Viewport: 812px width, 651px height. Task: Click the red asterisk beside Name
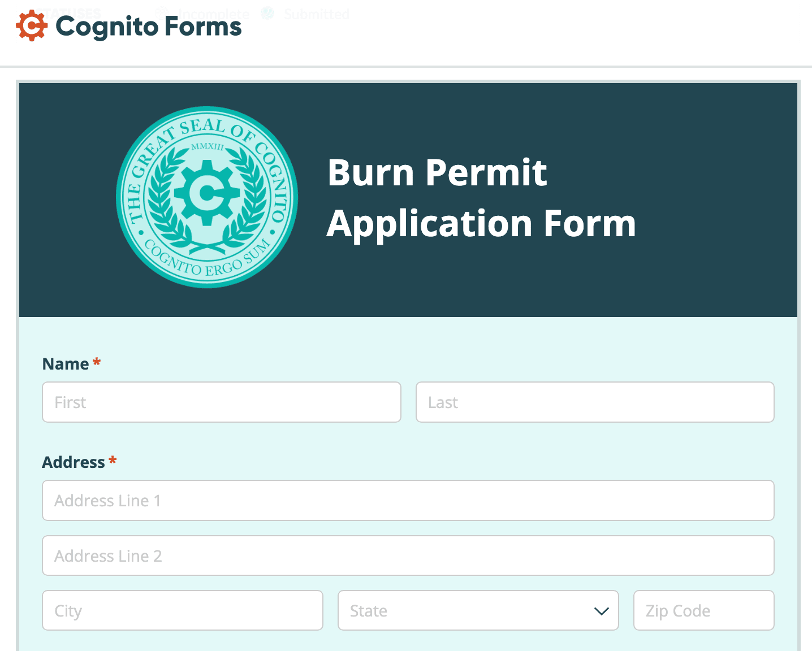97,362
